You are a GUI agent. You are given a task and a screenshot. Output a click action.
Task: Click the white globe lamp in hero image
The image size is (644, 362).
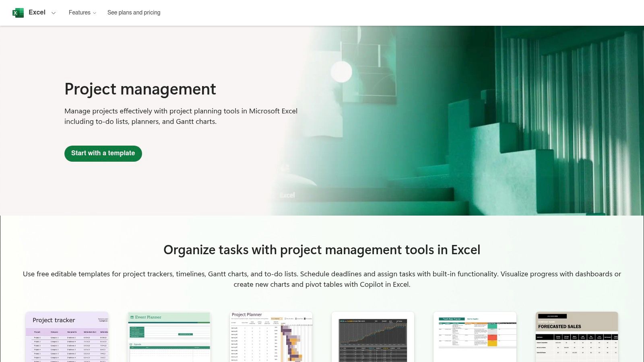[341, 72]
